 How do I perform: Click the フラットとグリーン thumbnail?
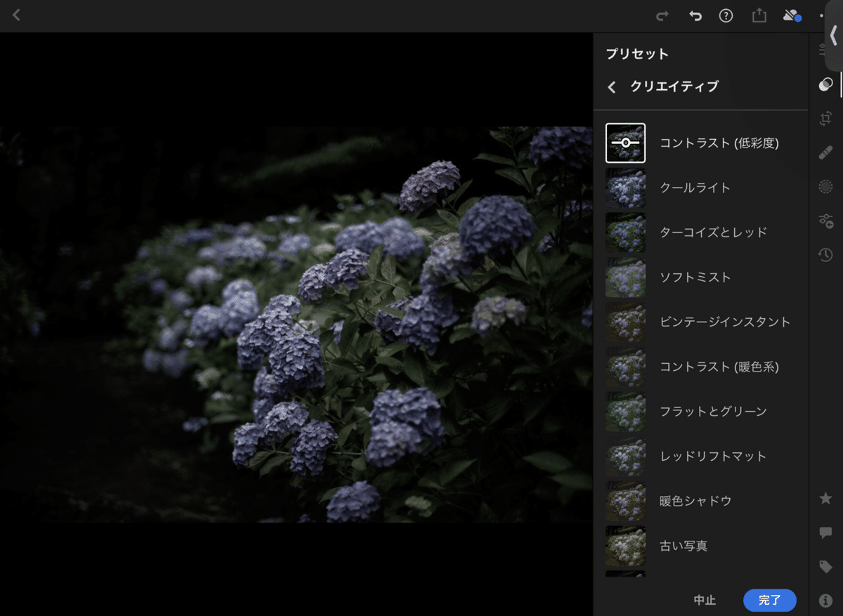[x=625, y=411]
